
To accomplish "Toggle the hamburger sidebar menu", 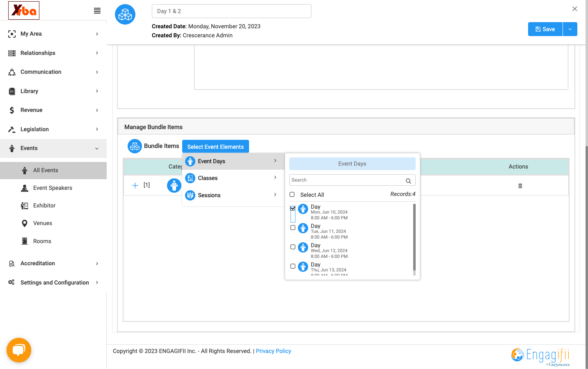I will pyautogui.click(x=97, y=11).
